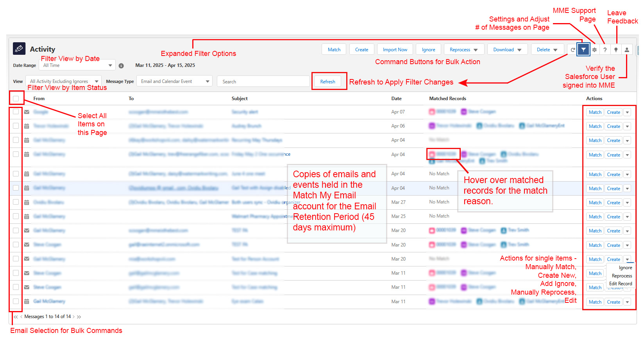Click the Import Now button
This screenshot has width=644, height=340.
395,50
